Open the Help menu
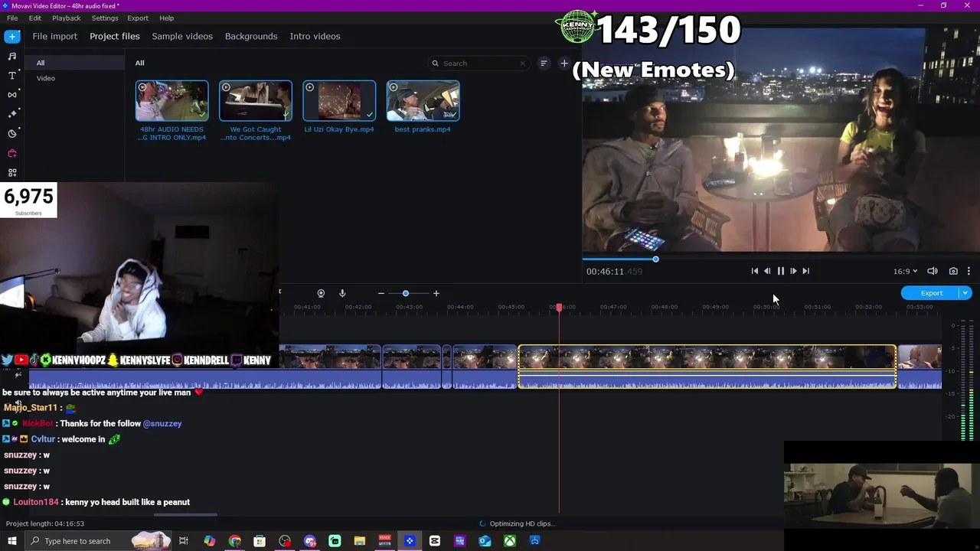 (x=166, y=18)
